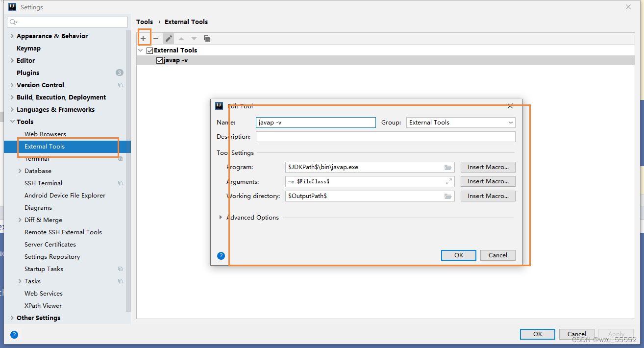Toggle the javap -v tool checkbox
The image size is (644, 348).
[159, 61]
